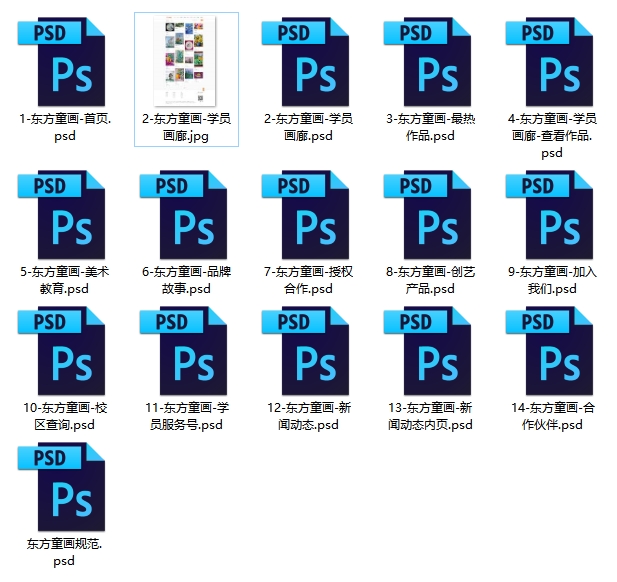Select the 14-东方童画-合作伙伴.psd file icon
Viewport: 617px width, 582px height.
point(550,351)
